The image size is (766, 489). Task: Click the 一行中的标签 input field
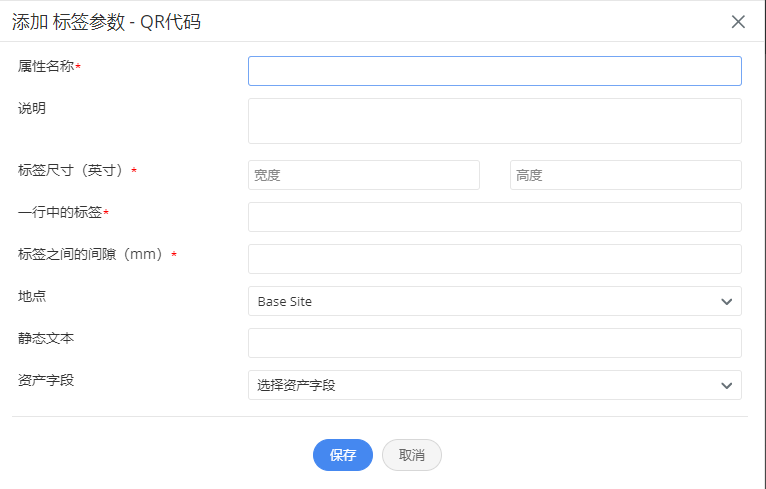click(494, 217)
